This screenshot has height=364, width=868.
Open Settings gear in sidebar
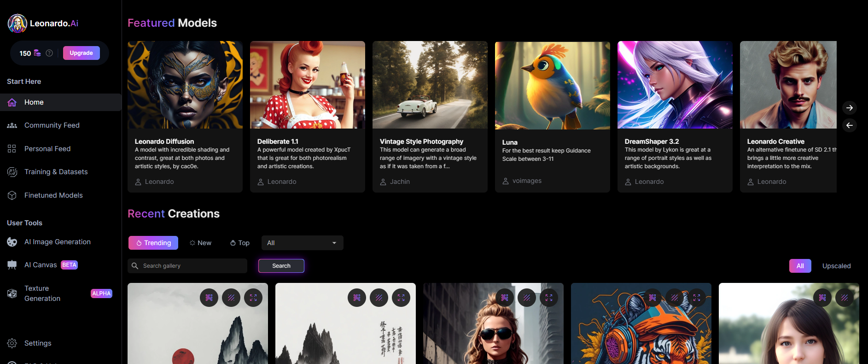point(12,343)
